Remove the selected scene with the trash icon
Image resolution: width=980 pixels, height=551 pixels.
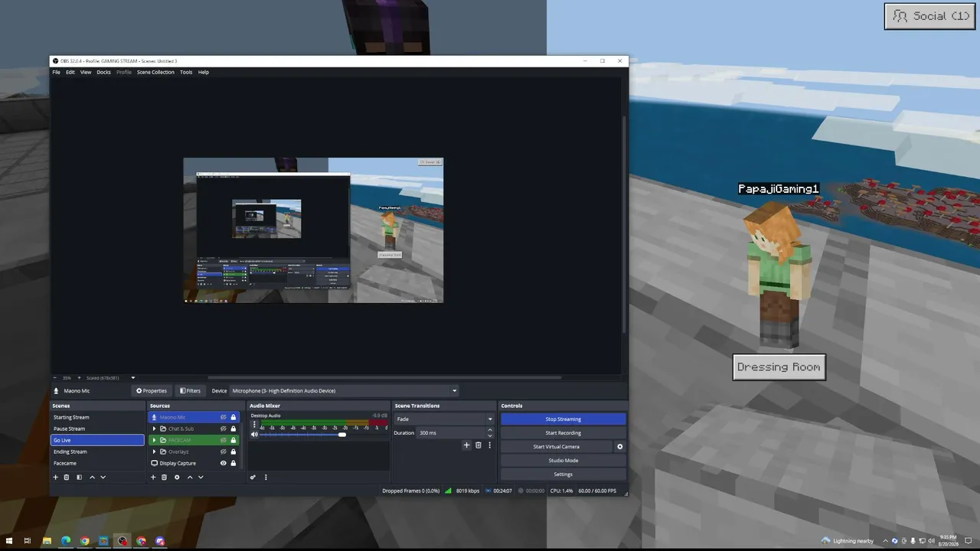click(67, 478)
